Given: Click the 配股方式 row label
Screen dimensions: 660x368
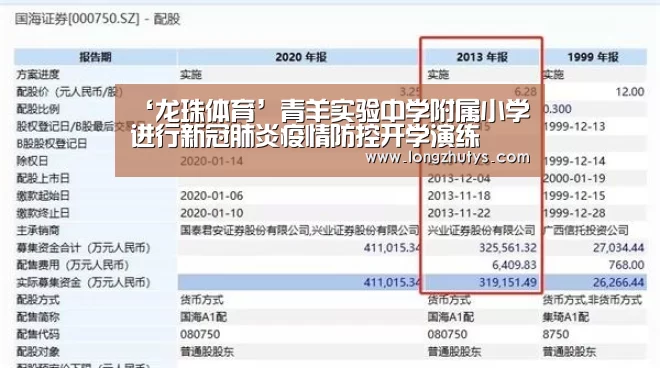Looking at the screenshot, I should point(38,300).
